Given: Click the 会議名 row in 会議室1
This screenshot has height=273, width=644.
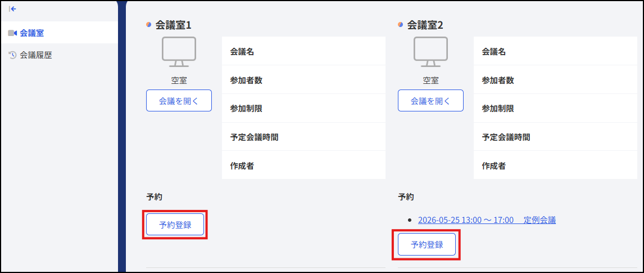Looking at the screenshot, I should (x=303, y=51).
